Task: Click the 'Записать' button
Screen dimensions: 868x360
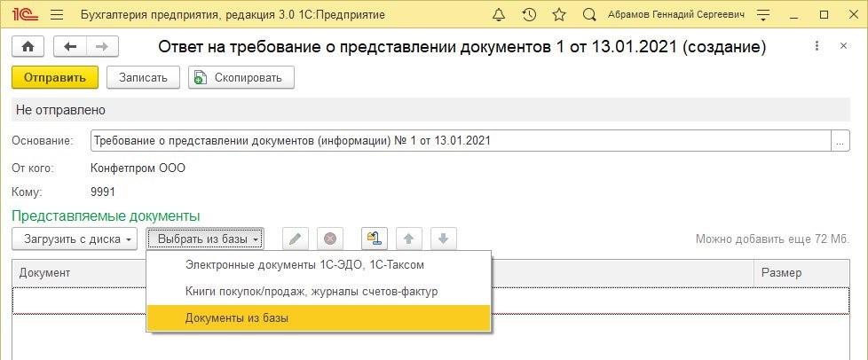Action: (143, 77)
